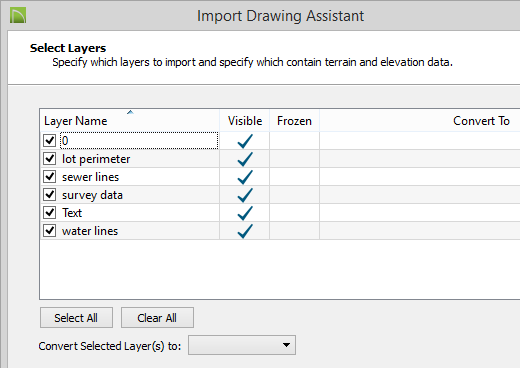
Task: Click the Visible checkmark for Text layer
Action: tap(245, 213)
